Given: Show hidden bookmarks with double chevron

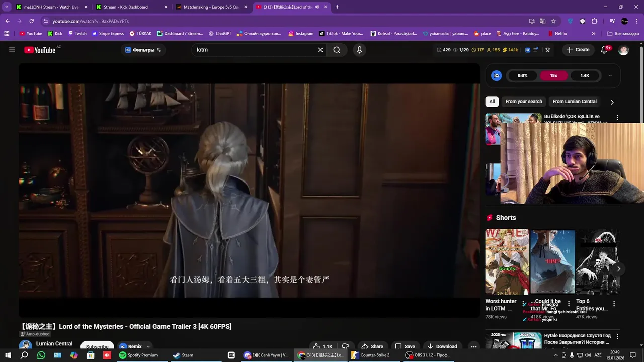Looking at the screenshot, I should pos(594,34).
